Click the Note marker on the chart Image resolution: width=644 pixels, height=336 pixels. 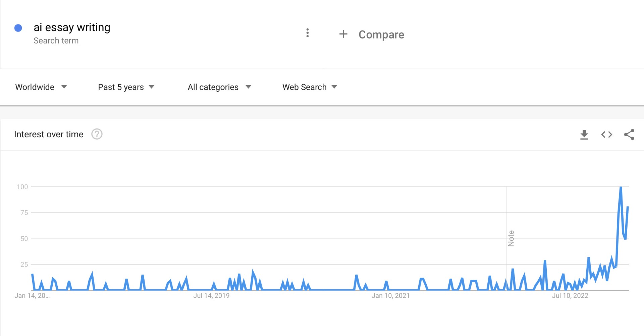click(511, 238)
